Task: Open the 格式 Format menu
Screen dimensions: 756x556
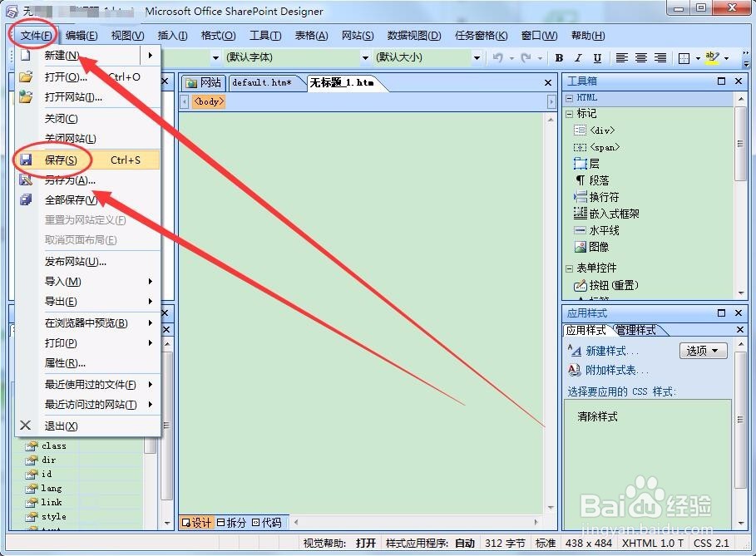Action: tap(219, 36)
